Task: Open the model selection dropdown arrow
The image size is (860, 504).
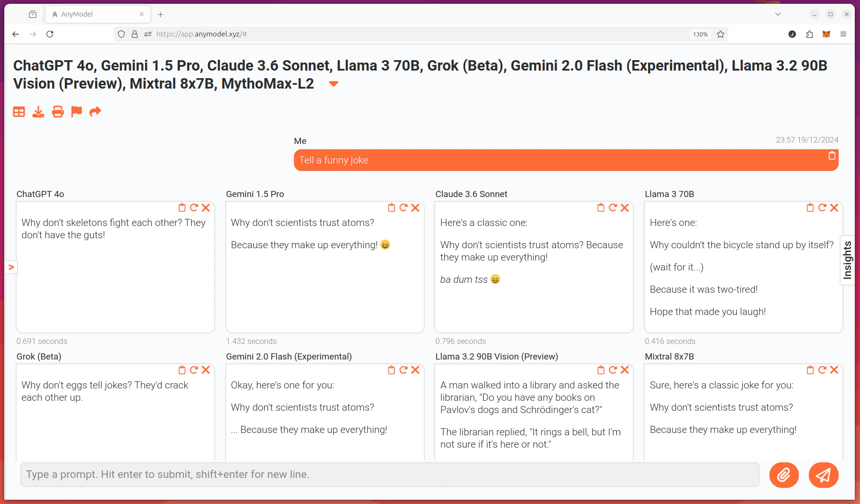Action: [x=334, y=84]
